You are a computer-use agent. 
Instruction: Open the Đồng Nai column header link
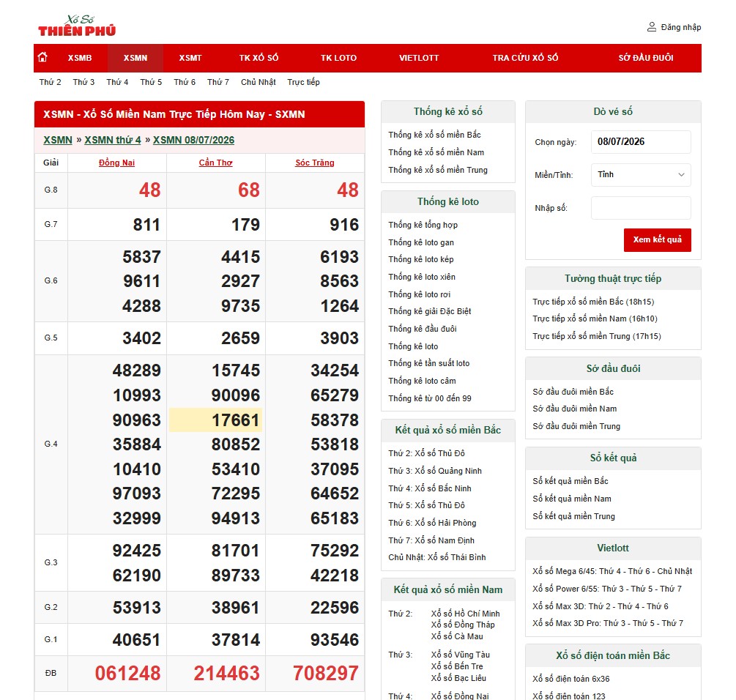[x=116, y=163]
